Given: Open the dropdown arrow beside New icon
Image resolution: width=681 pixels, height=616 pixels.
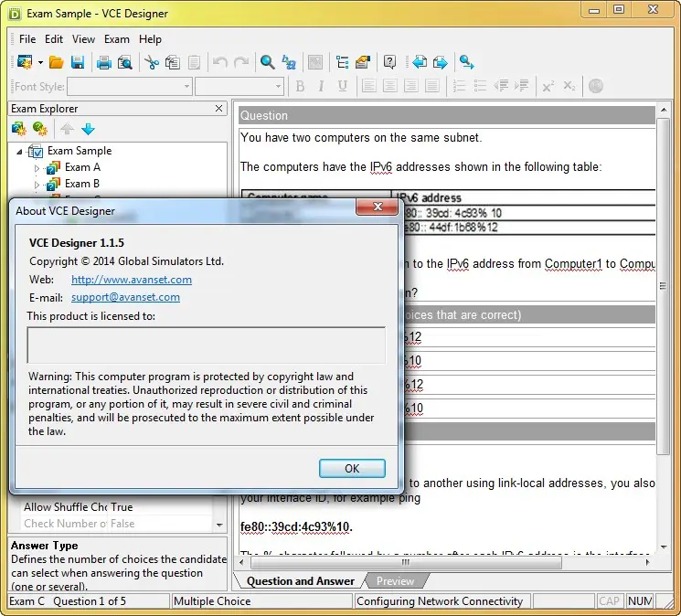Looking at the screenshot, I should (x=40, y=62).
